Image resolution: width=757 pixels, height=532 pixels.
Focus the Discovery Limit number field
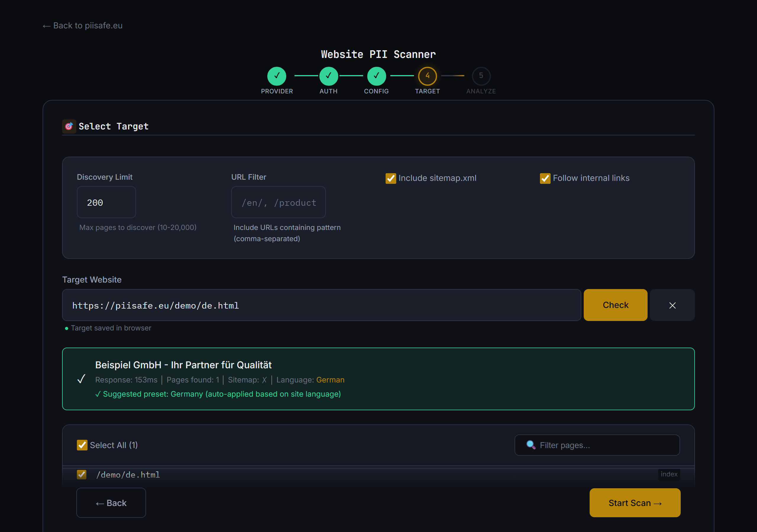coord(106,202)
